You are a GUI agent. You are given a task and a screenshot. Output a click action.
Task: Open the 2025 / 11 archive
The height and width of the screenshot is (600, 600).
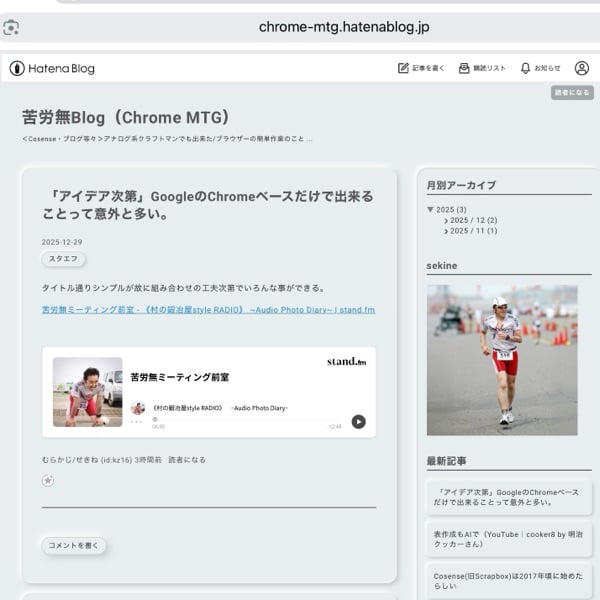click(473, 231)
